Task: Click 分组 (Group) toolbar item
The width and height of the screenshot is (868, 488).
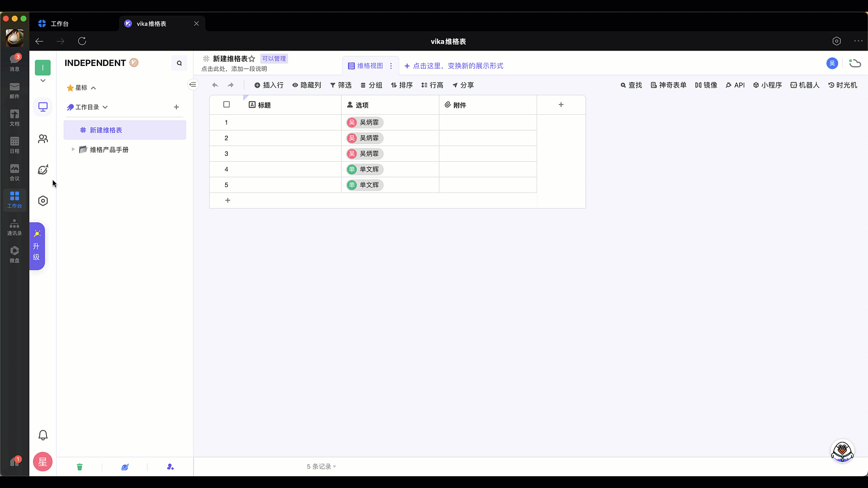Action: 372,85
